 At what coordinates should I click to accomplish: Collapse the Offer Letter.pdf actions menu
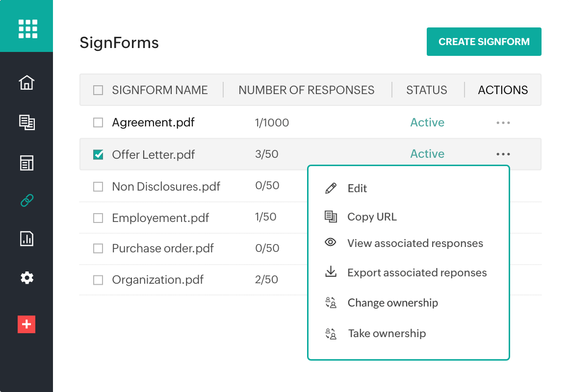(503, 154)
